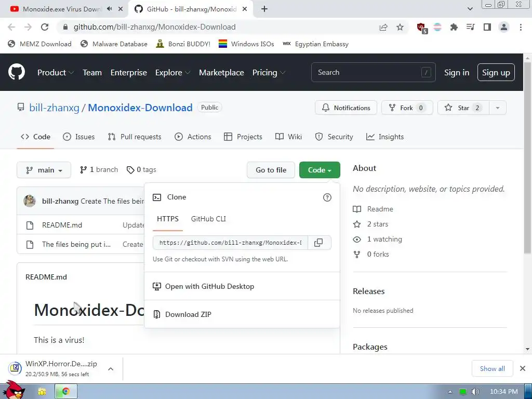532x399 pixels.
Task: Open the Extensions puzzle icon
Action: [454, 27]
